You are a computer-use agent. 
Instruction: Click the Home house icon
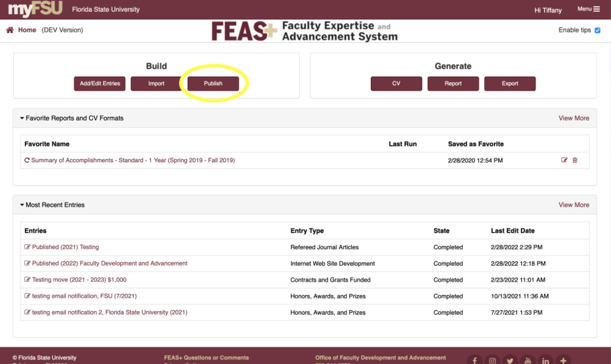coord(10,30)
